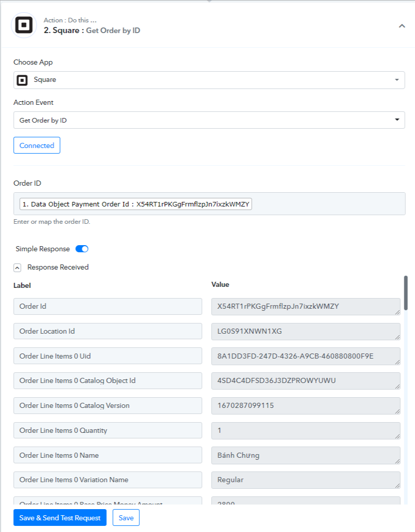This screenshot has height=532, width=415.
Task: Click the Quantity value field
Action: (x=305, y=430)
